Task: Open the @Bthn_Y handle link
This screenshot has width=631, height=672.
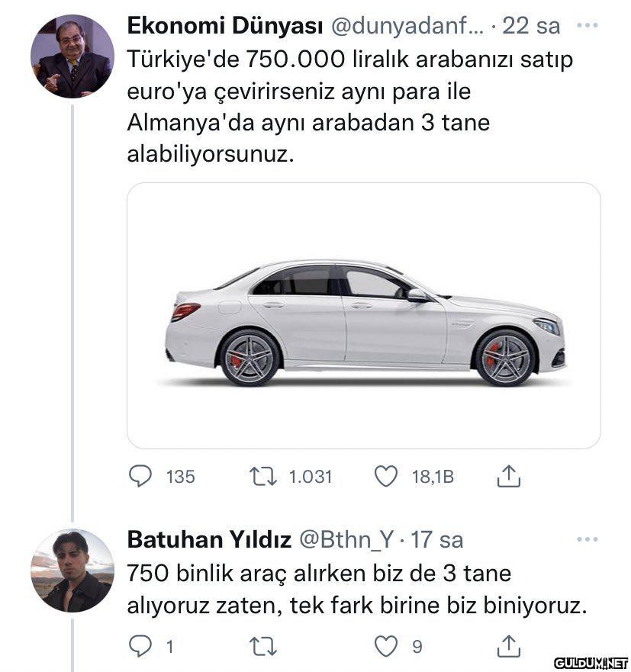Action: (346, 540)
